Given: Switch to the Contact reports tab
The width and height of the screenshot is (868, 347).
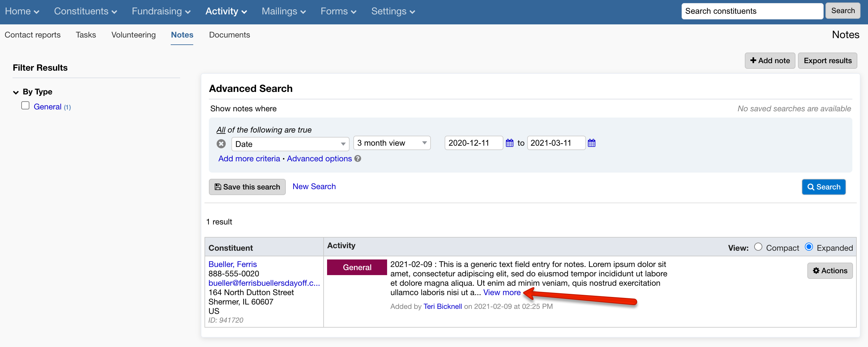Looking at the screenshot, I should tap(33, 35).
